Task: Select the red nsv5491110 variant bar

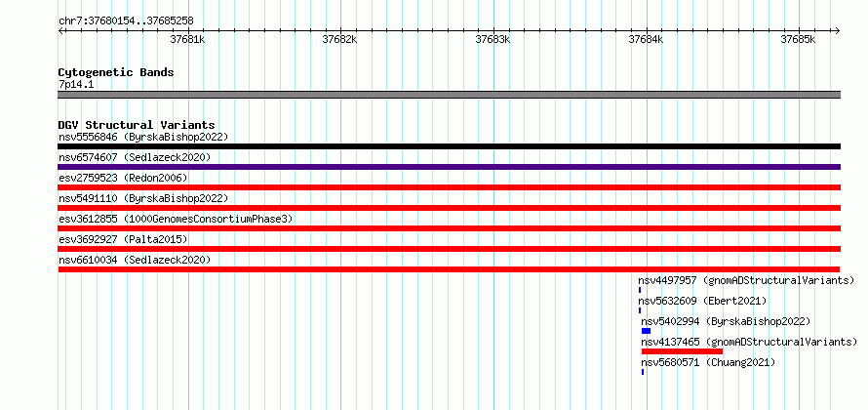Action: [x=449, y=208]
